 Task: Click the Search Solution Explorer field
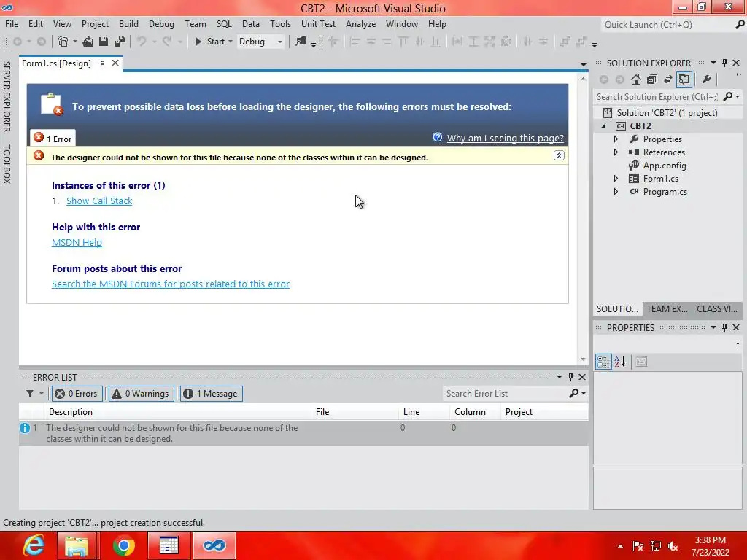657,97
